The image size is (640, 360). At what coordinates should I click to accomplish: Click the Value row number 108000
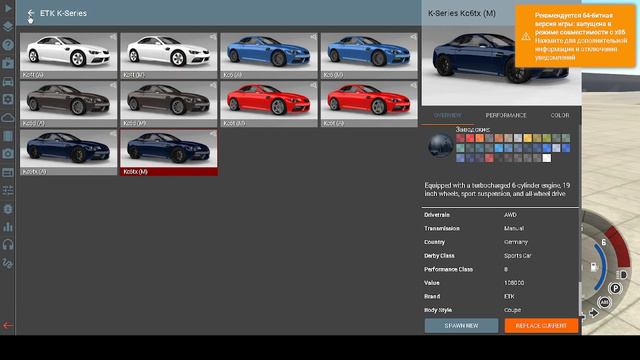tap(514, 283)
